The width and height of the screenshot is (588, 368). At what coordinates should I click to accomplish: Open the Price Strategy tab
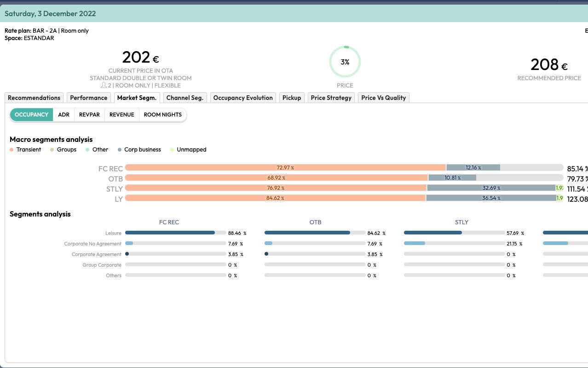[x=331, y=98]
